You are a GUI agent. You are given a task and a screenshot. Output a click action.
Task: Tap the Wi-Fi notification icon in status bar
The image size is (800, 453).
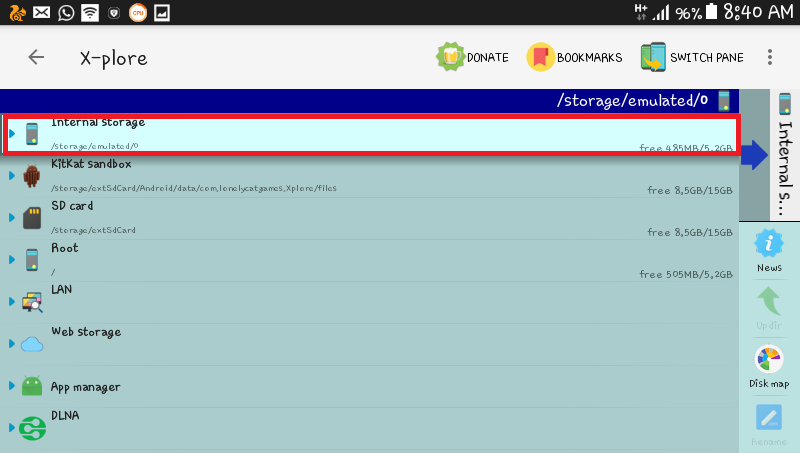pyautogui.click(x=90, y=12)
